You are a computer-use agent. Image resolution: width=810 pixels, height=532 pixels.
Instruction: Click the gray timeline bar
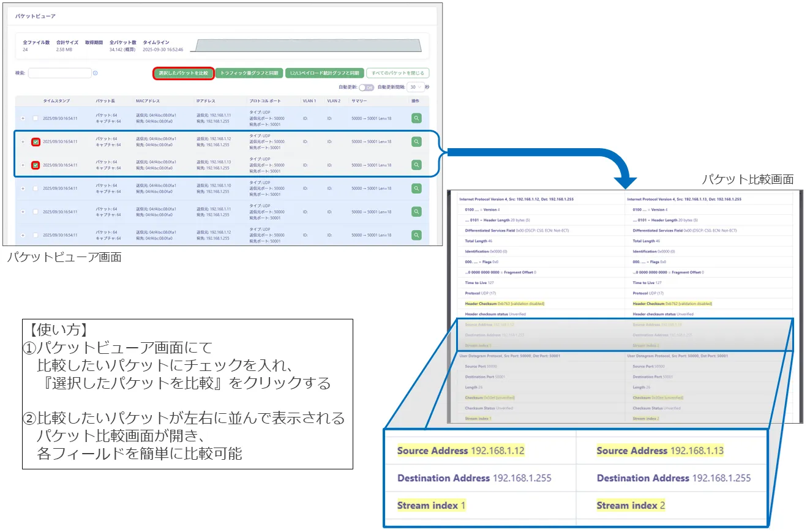point(306,46)
